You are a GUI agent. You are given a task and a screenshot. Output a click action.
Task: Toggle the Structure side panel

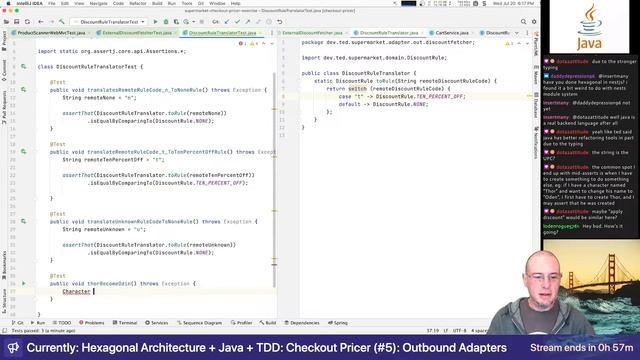tap(4, 300)
